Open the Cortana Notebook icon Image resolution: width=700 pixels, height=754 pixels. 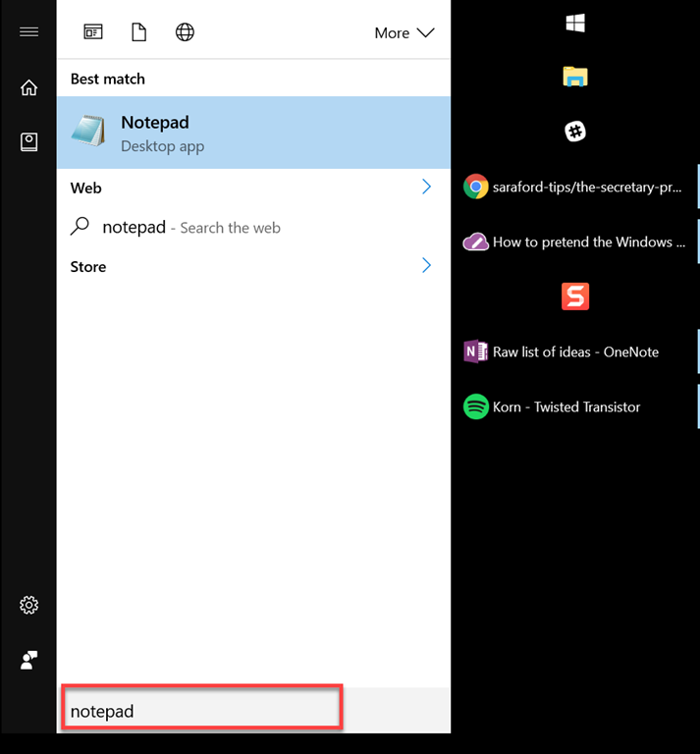pos(28,142)
